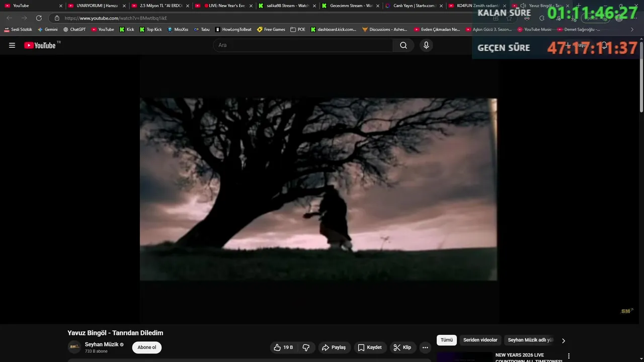This screenshot has width=644, height=362.
Task: Show more bookmarks overflow chevron
Action: pyautogui.click(x=632, y=30)
